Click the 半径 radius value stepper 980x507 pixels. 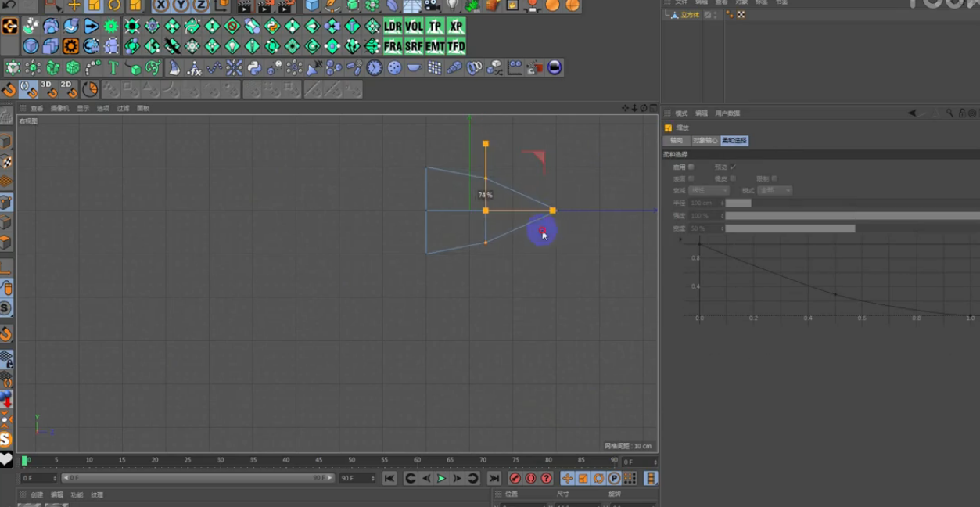pos(722,203)
